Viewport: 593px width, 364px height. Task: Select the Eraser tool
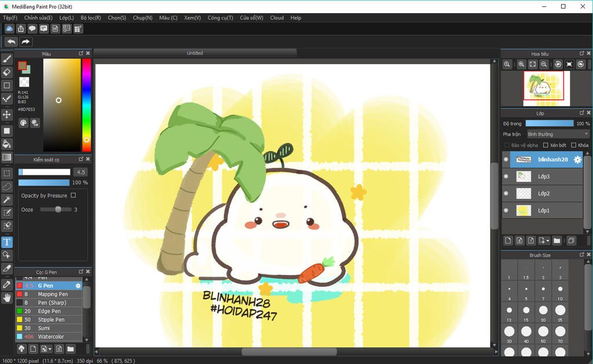[x=7, y=72]
